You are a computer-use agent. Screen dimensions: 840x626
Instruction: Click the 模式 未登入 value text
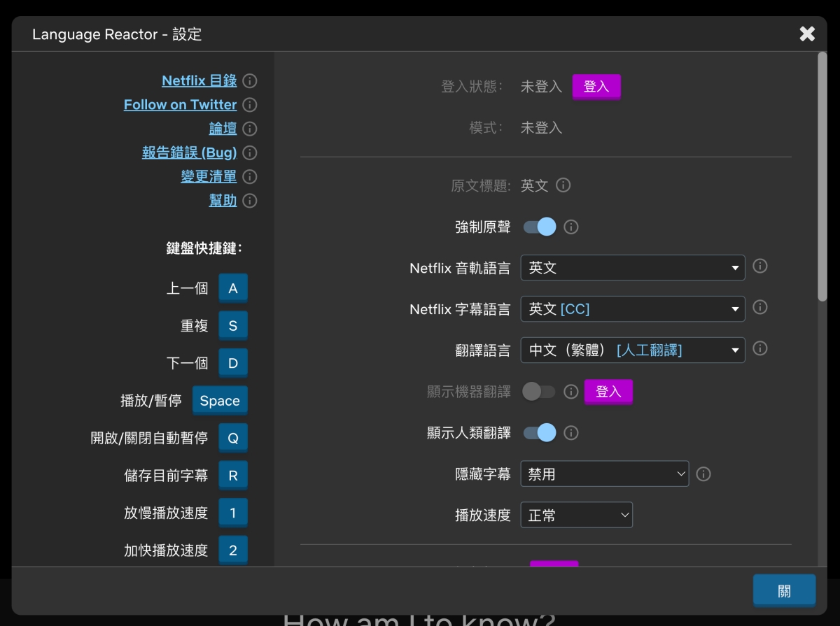pyautogui.click(x=542, y=128)
